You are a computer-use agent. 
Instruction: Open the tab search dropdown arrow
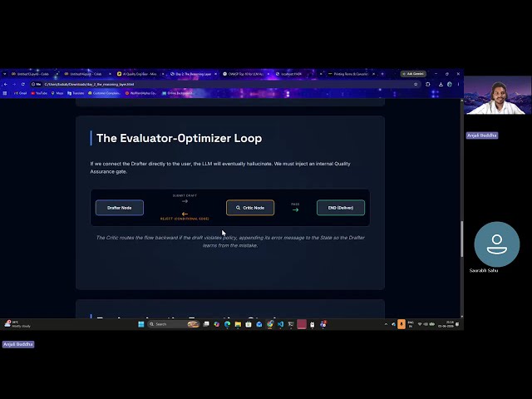coord(5,74)
